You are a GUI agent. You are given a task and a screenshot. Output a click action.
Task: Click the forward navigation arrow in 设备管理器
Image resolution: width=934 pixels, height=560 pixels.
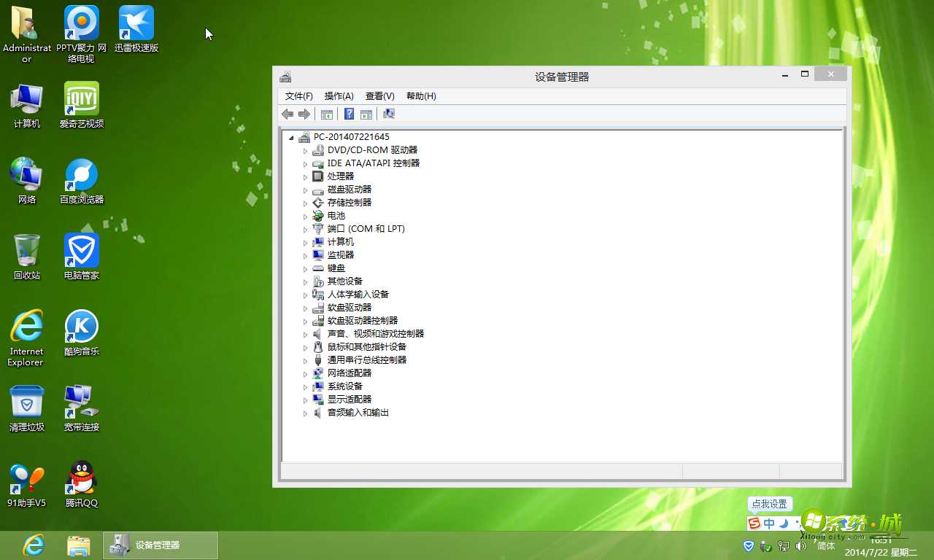tap(304, 114)
